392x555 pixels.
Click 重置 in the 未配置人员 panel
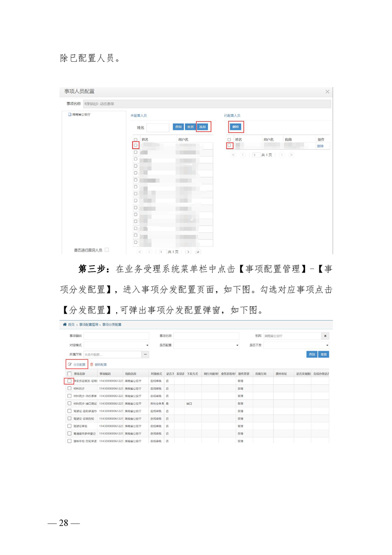pos(190,127)
